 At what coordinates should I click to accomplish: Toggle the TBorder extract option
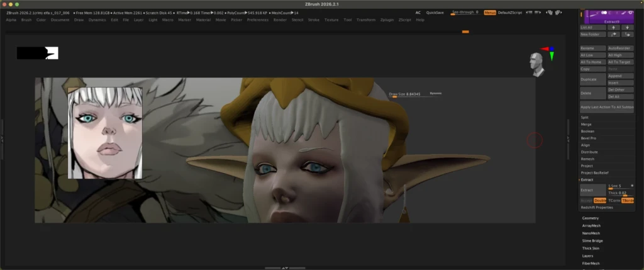(x=628, y=201)
